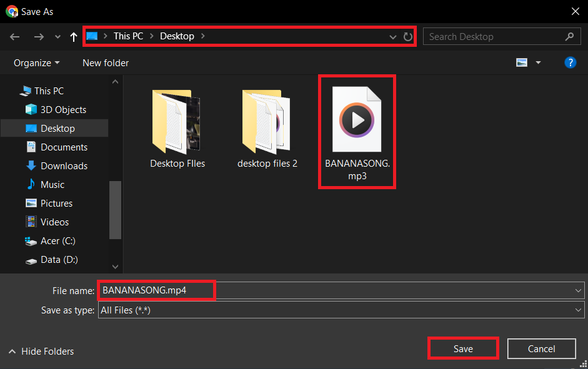Select This PC in the sidebar
The height and width of the screenshot is (369, 588).
(x=47, y=91)
